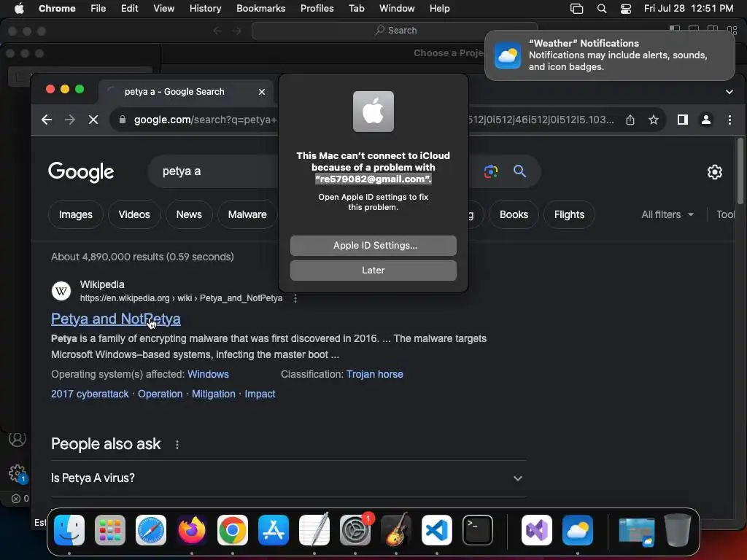
Task: Open Google quick settings gear
Action: (x=715, y=172)
